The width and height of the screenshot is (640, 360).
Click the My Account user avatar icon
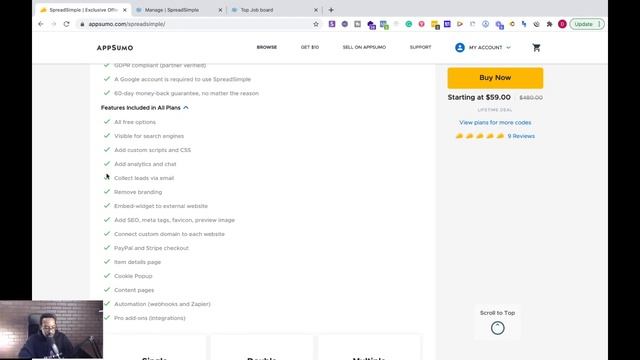[x=460, y=47]
